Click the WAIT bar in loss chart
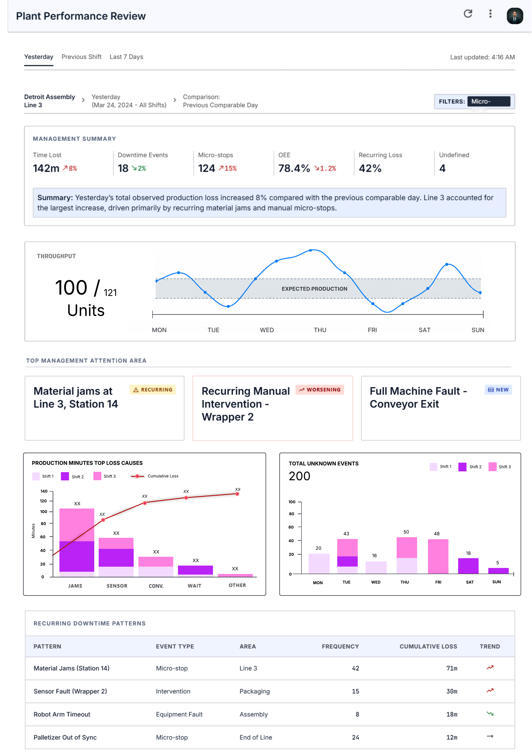The height and width of the screenshot is (756, 532). pyautogui.click(x=195, y=571)
